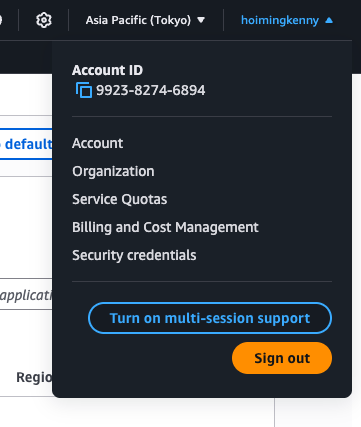Viewport: 361px width, 427px height.
Task: Sign out of the console
Action: [x=282, y=358]
